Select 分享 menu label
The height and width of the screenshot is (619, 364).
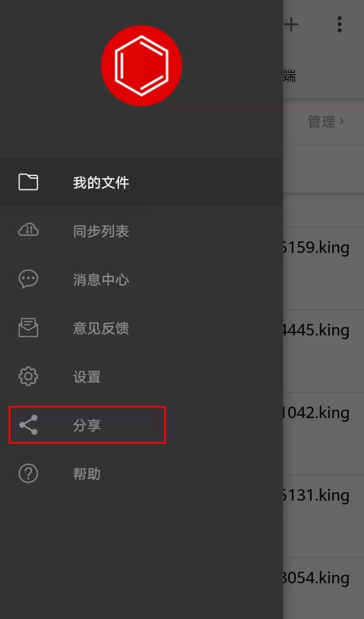point(87,425)
